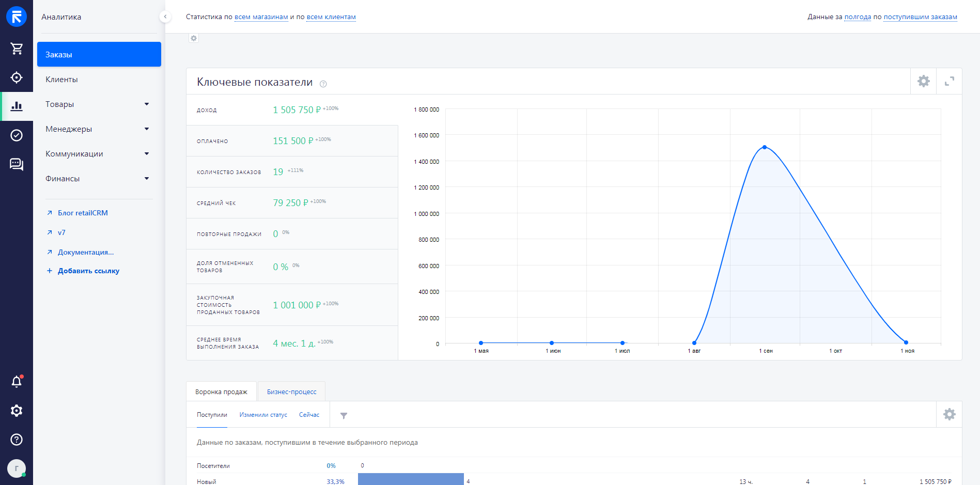Open chats icon in left sidebar
The width and height of the screenshot is (980, 485).
[17, 164]
